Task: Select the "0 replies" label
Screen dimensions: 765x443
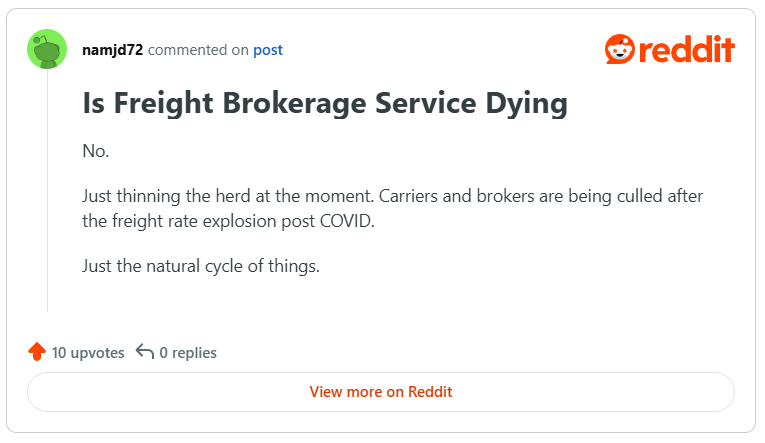Action: (x=188, y=352)
